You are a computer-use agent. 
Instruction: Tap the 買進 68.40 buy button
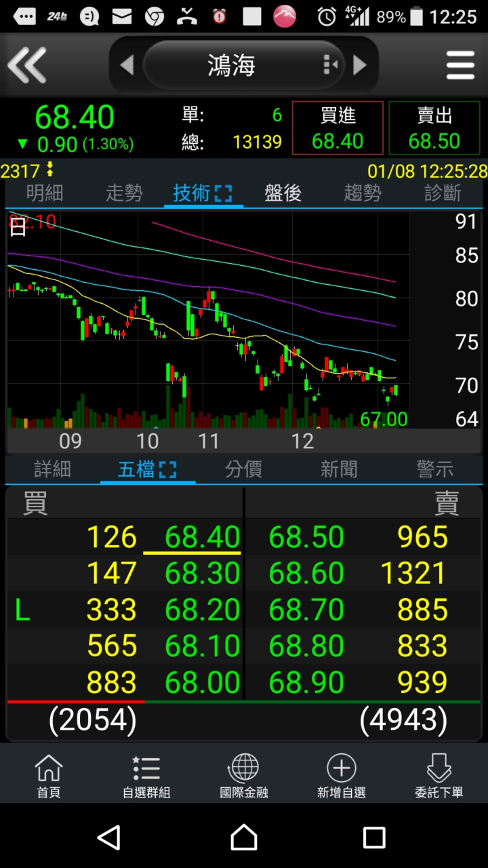[x=338, y=128]
